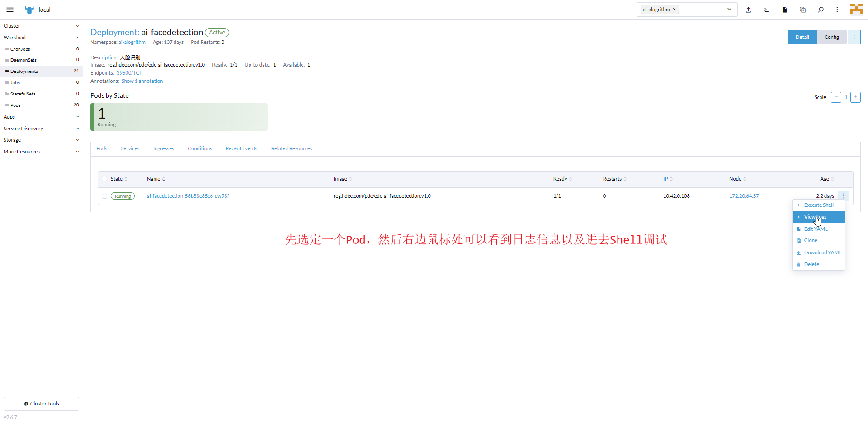This screenshot has width=868, height=424.
Task: Switch to the Services tab
Action: click(x=130, y=148)
